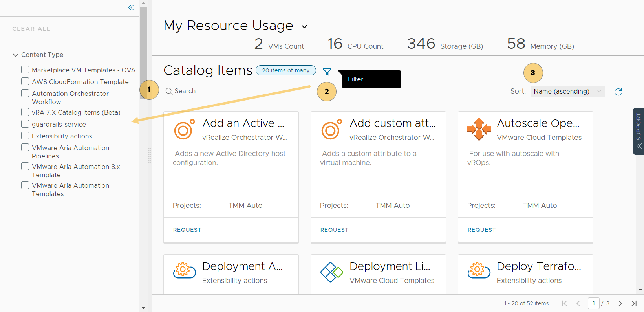This screenshot has width=644, height=312.
Task: Check vRA 7.X Catalog Items (Beta) filter
Action: tap(25, 112)
